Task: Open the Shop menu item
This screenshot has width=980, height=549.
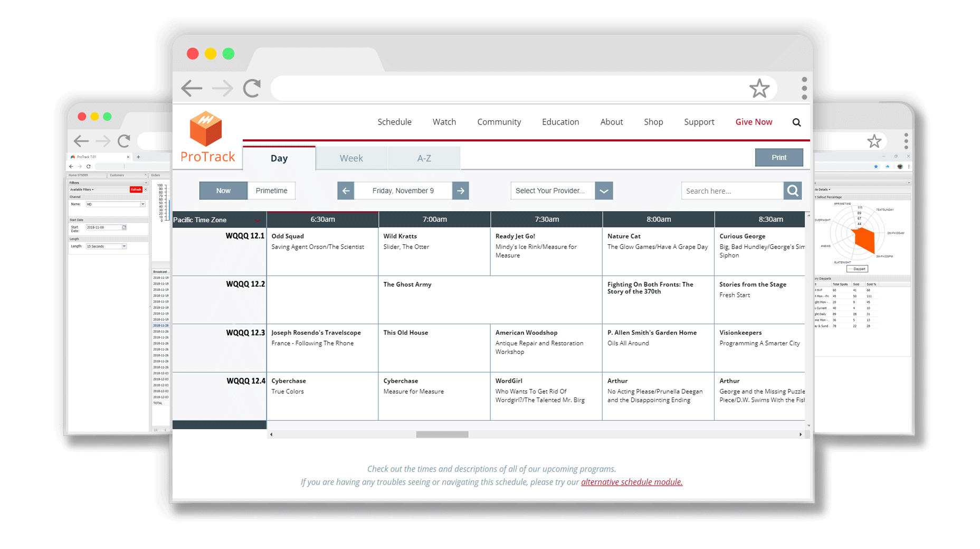Action: pyautogui.click(x=653, y=122)
